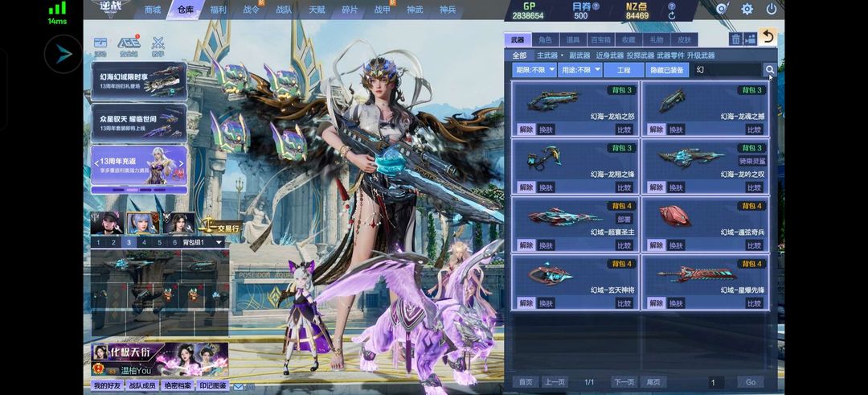The width and height of the screenshot is (868, 395).
Task: Click previous arrow on 13周年充返 banner
Action: (x=96, y=163)
